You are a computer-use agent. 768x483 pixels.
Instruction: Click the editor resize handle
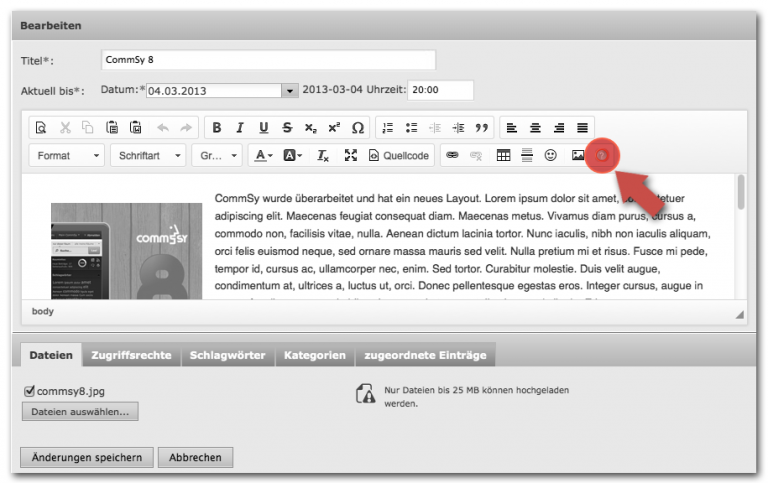pyautogui.click(x=739, y=314)
